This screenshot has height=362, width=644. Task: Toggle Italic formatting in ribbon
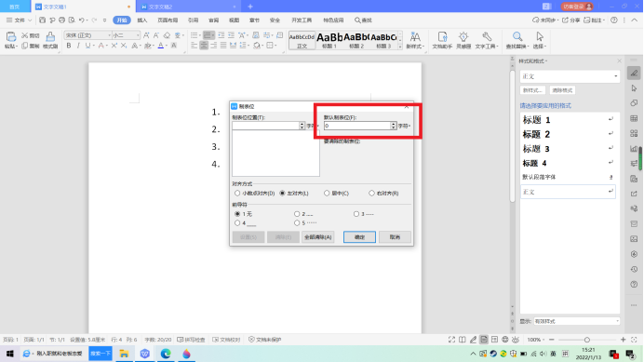point(78,46)
